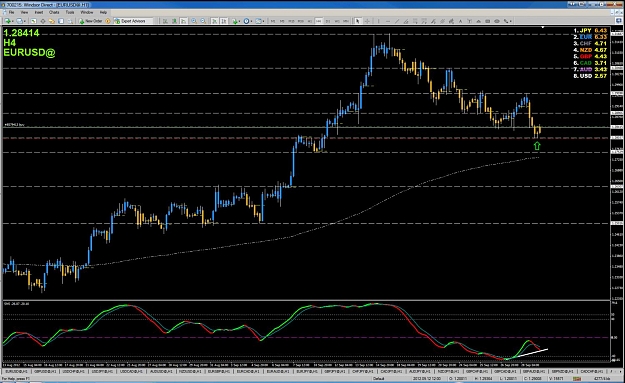Open the Tools menu
The width and height of the screenshot is (625, 383).
point(70,12)
